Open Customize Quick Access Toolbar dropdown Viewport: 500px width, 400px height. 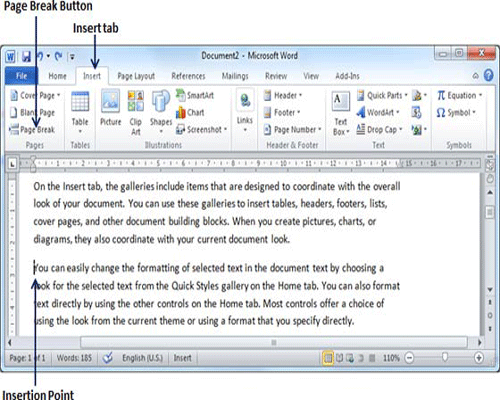(x=72, y=57)
